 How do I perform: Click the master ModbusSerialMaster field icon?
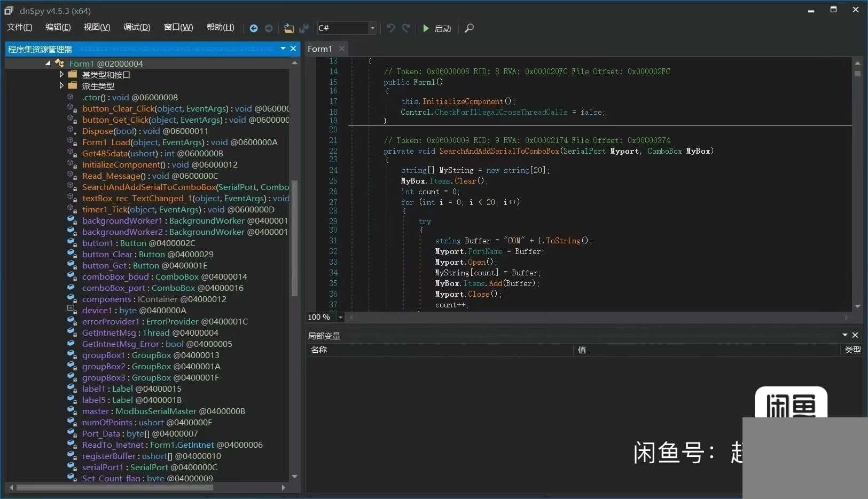(x=72, y=411)
